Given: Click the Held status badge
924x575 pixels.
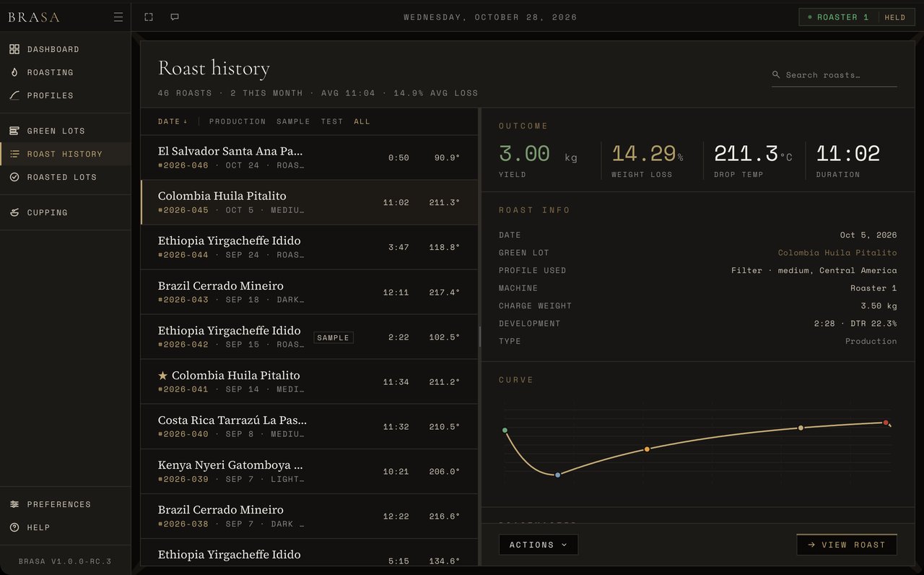Looking at the screenshot, I should tap(895, 17).
